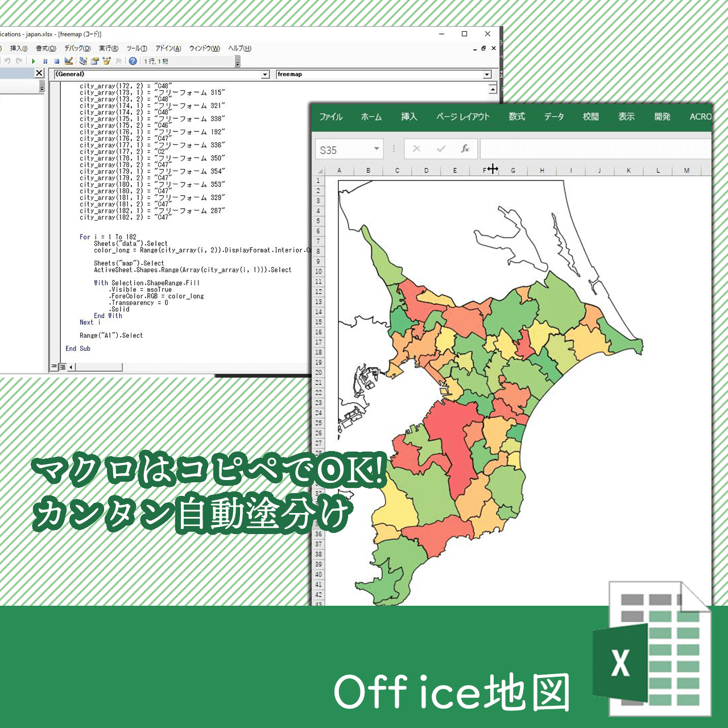The image size is (728, 728).
Task: Click the move cursor icon between columns F and G
Action: pyautogui.click(x=493, y=169)
